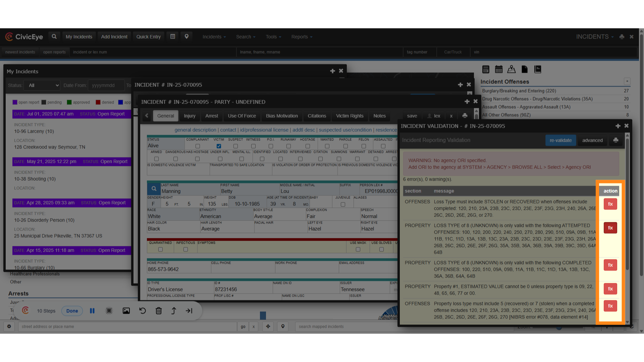Open the Status All dropdown

pyautogui.click(x=42, y=85)
